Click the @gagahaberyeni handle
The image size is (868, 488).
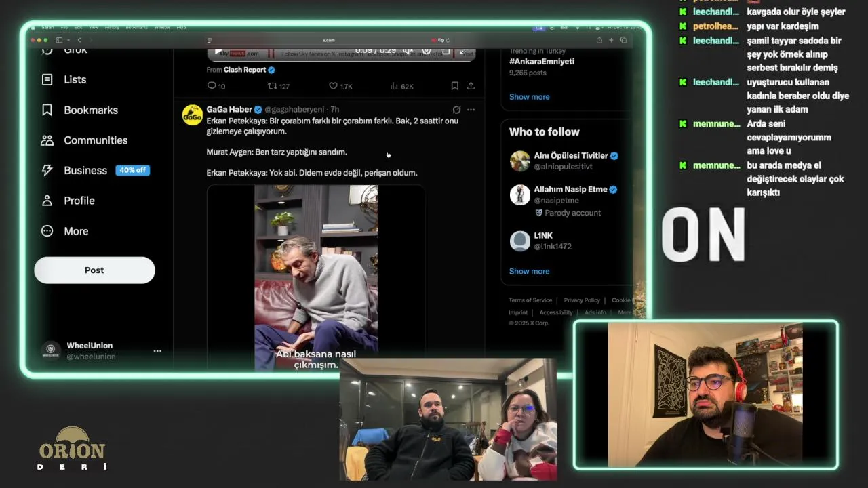pyautogui.click(x=294, y=109)
